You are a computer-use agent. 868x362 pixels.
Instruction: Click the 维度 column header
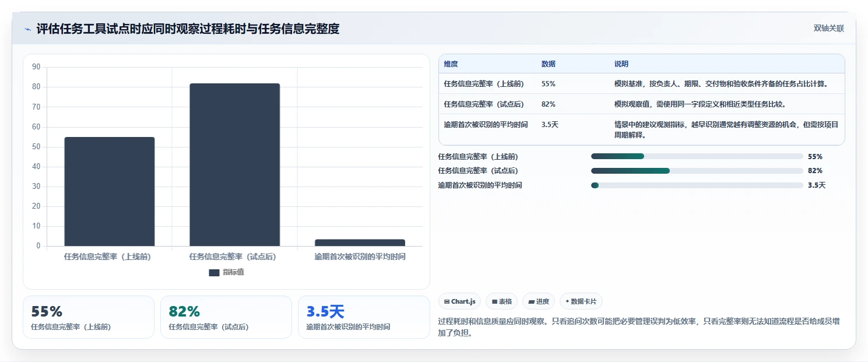pyautogui.click(x=451, y=64)
